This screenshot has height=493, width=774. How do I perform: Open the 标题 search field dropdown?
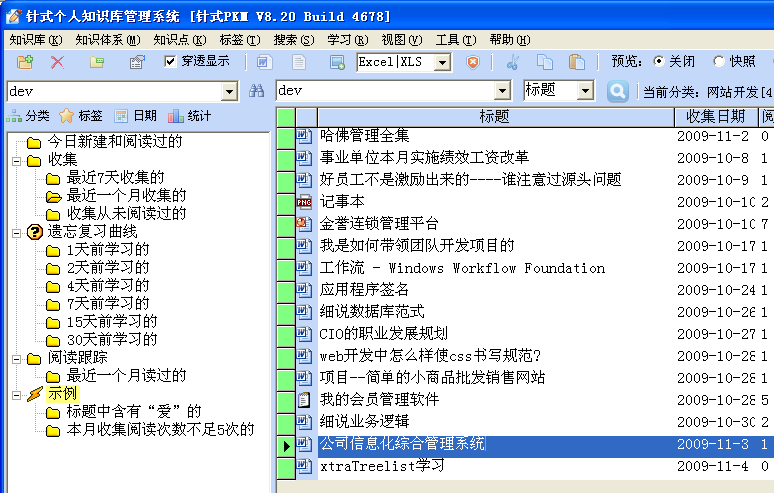[x=585, y=90]
